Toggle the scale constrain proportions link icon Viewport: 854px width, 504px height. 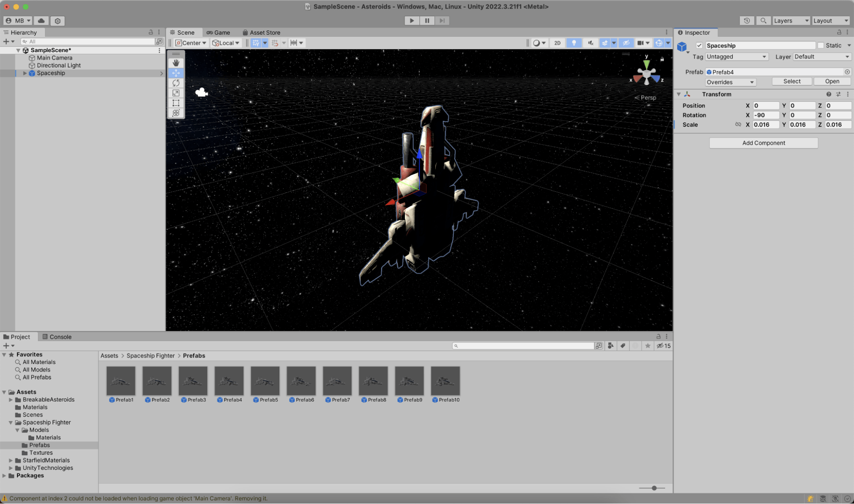[x=739, y=124]
